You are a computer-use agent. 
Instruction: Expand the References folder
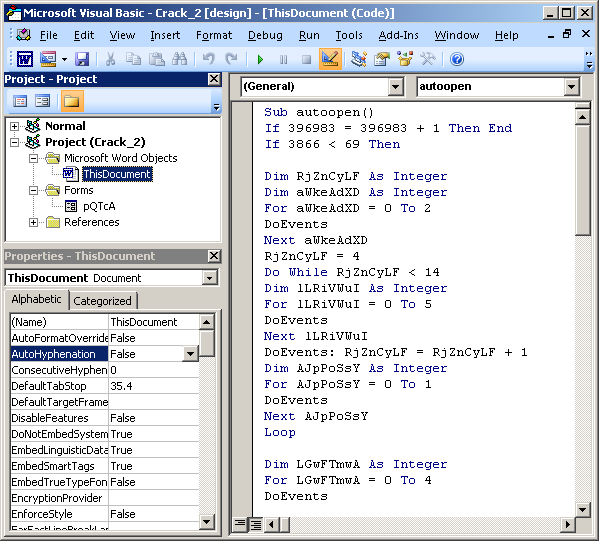[x=33, y=222]
